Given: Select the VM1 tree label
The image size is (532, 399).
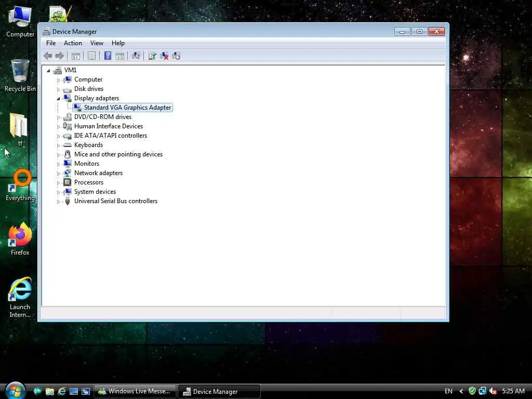Looking at the screenshot, I should coord(70,70).
